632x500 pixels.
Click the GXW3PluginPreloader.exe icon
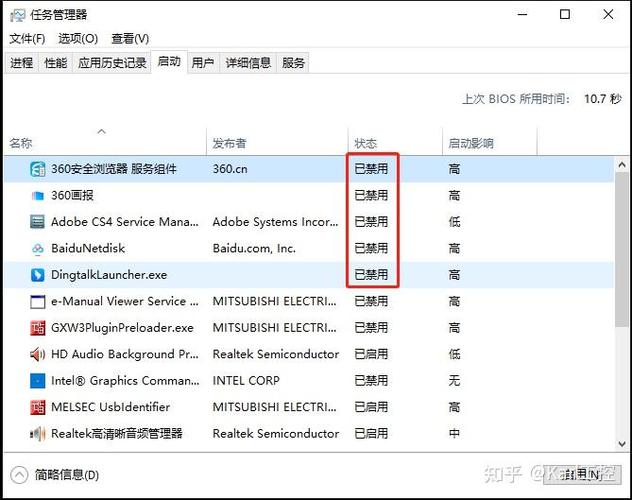coord(37,328)
